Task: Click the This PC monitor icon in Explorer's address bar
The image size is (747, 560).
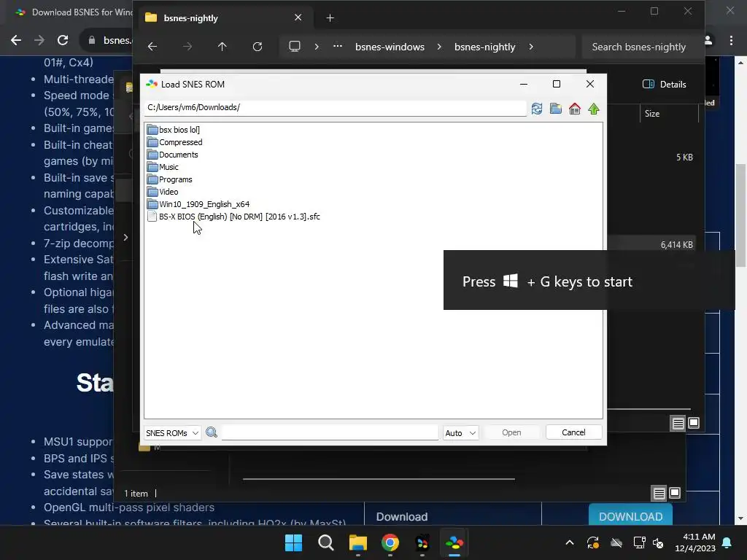Action: click(x=295, y=46)
